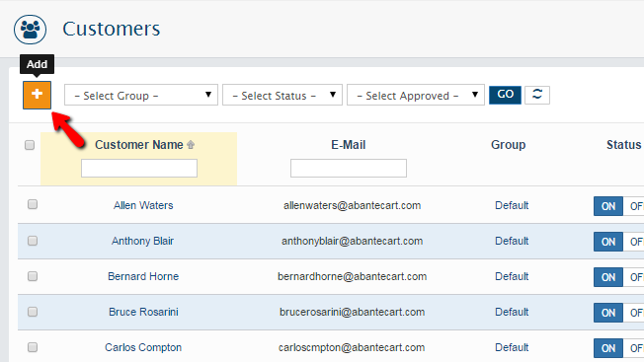Select the Carlos Compton row checkbox
The height and width of the screenshot is (362, 644).
point(33,347)
